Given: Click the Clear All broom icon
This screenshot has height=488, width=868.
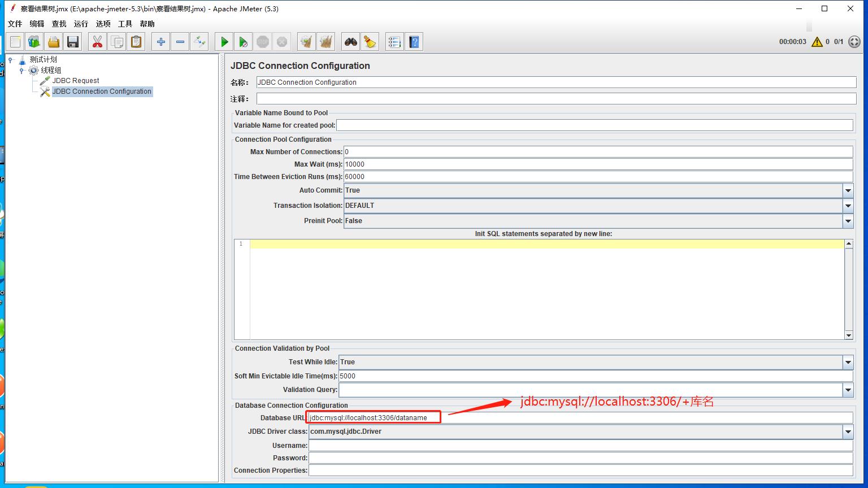Looking at the screenshot, I should [x=326, y=42].
